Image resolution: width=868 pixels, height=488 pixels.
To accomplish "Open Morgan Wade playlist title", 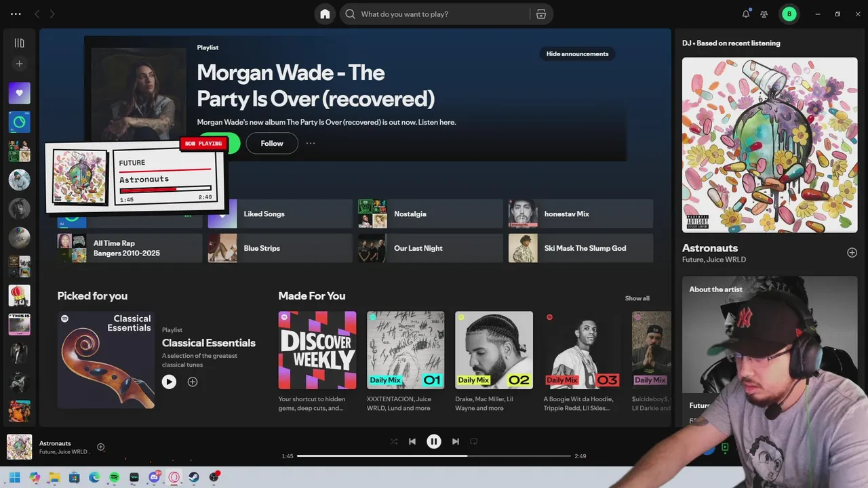I will (315, 85).
